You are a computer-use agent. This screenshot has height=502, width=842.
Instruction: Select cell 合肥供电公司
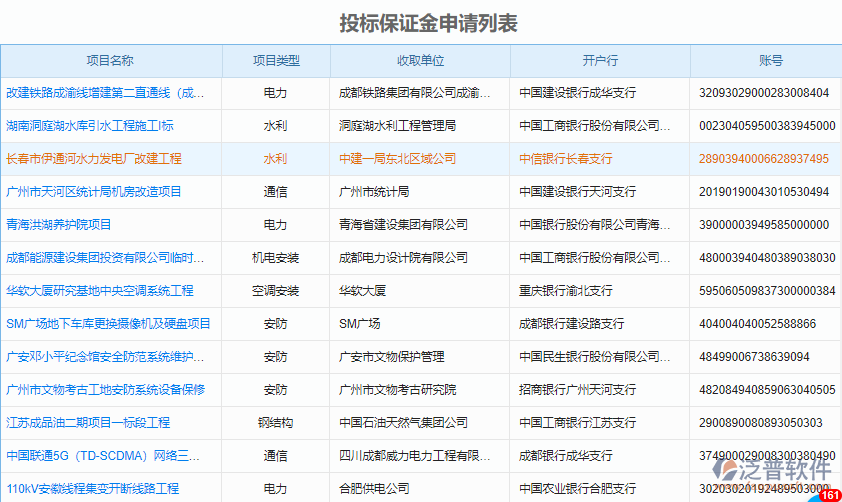[374, 489]
